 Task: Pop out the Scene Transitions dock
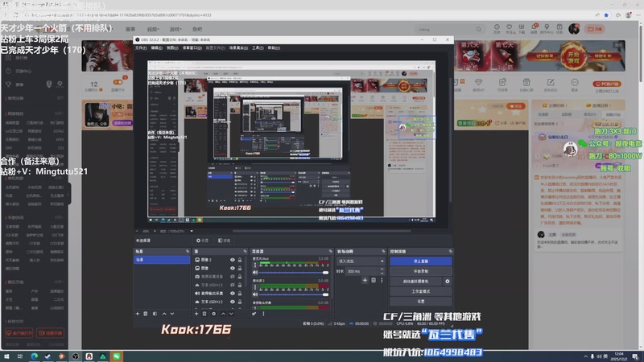383,251
